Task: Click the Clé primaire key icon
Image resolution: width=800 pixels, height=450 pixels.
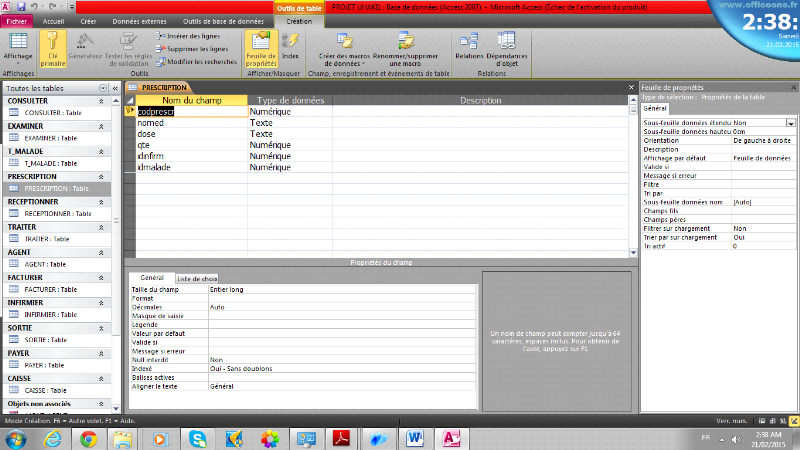Action: tap(52, 45)
